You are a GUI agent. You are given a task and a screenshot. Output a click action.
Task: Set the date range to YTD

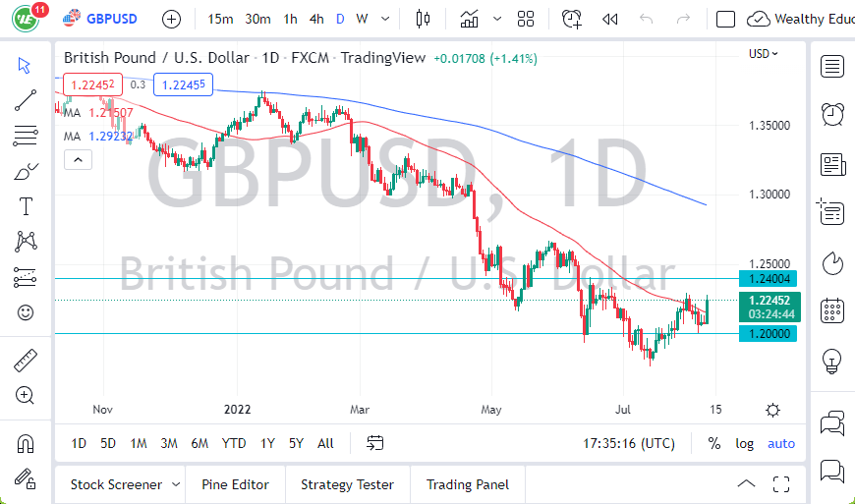point(234,443)
